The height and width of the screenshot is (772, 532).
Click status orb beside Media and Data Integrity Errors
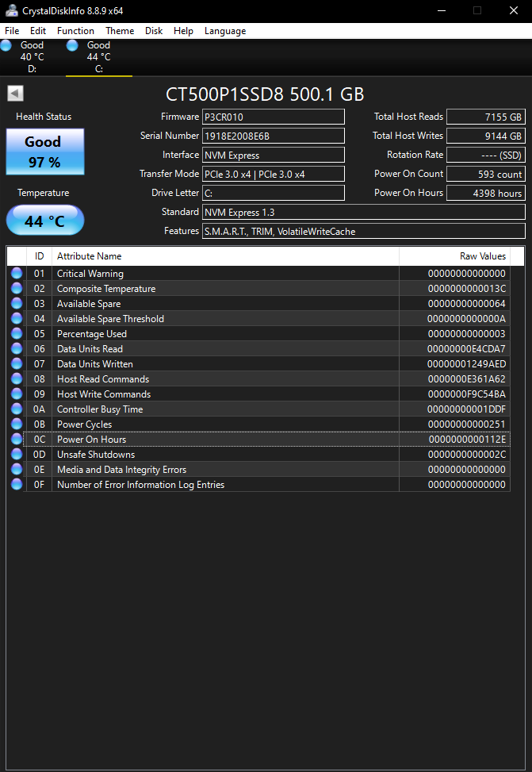tap(17, 469)
